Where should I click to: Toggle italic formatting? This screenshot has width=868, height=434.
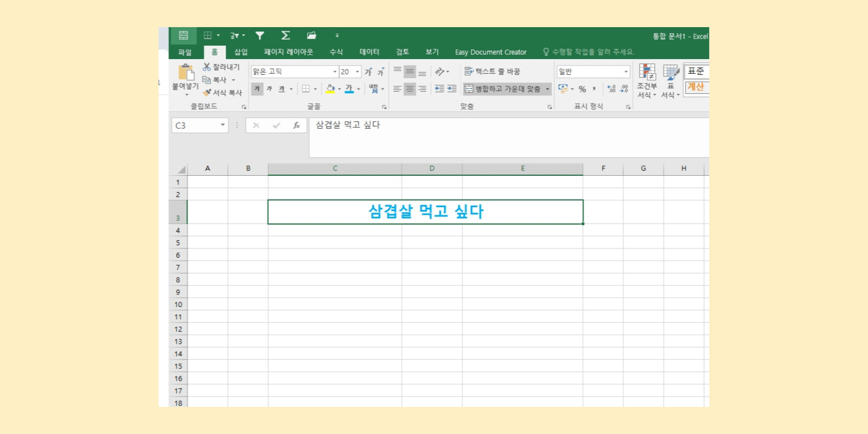point(269,88)
